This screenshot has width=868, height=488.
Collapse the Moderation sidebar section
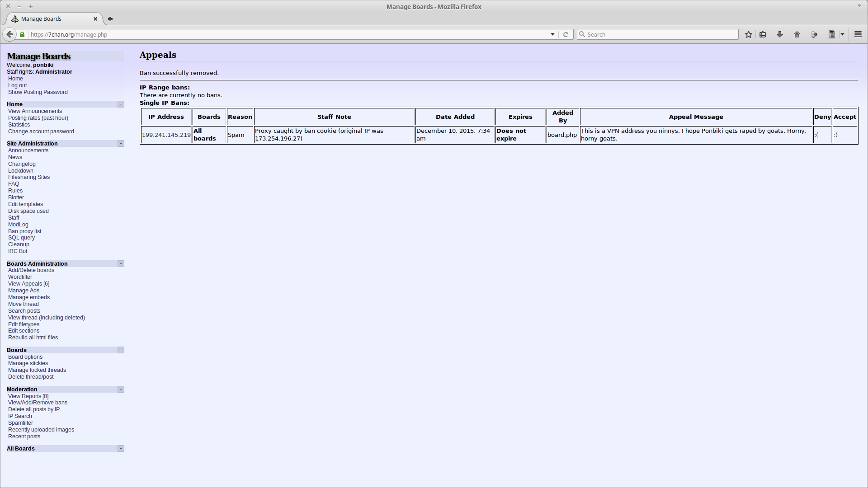click(x=121, y=389)
